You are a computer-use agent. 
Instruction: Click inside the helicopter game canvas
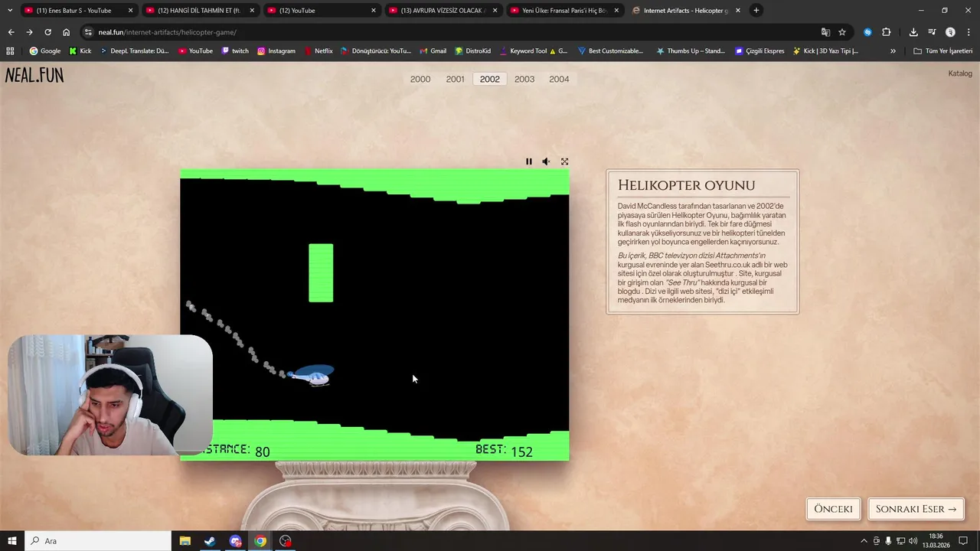pyautogui.click(x=374, y=315)
